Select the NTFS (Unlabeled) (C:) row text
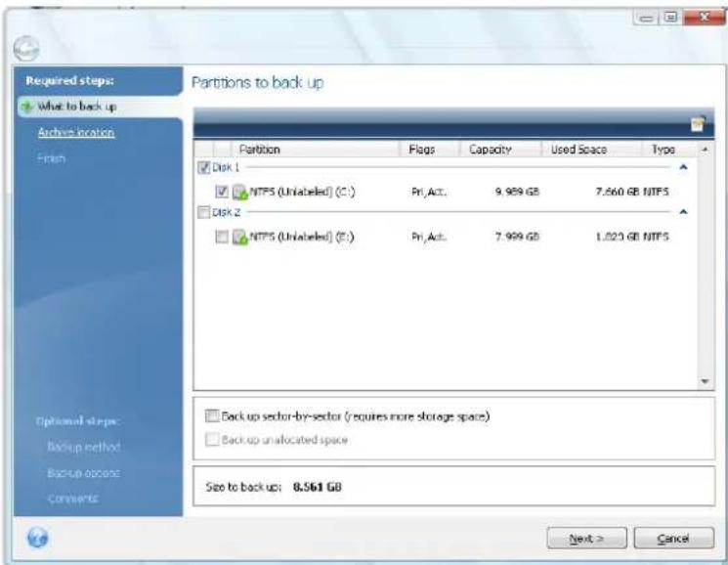Screen dimensions: 728x565 (x=302, y=192)
